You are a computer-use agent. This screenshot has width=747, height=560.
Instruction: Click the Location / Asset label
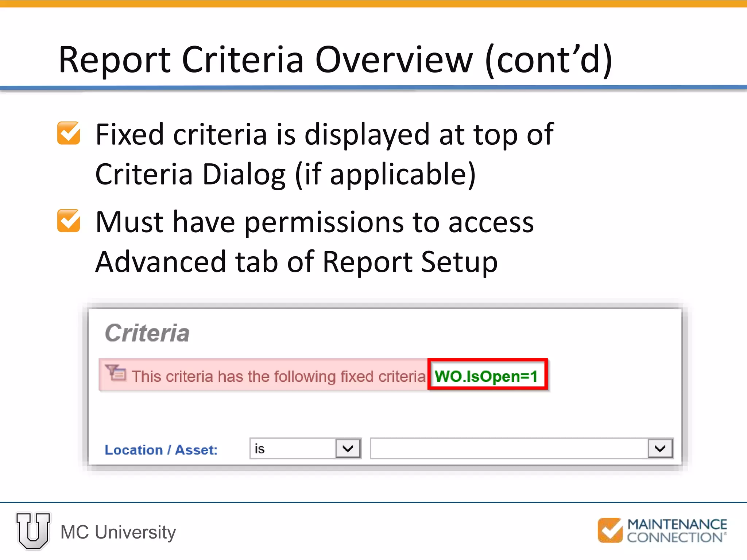(161, 450)
